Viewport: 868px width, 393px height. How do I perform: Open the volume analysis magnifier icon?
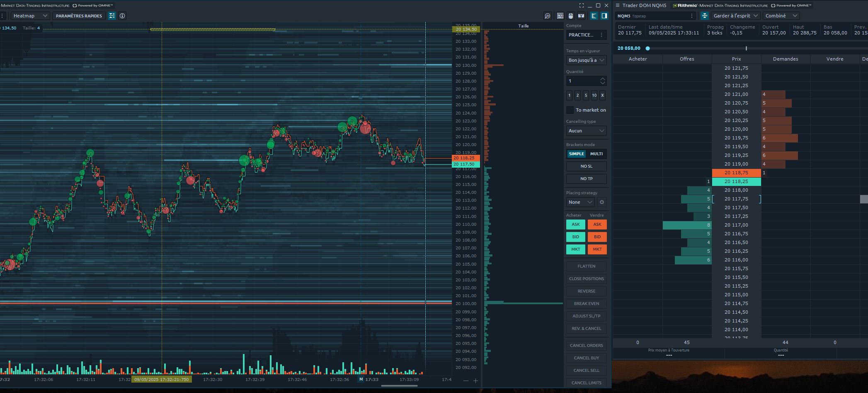548,16
